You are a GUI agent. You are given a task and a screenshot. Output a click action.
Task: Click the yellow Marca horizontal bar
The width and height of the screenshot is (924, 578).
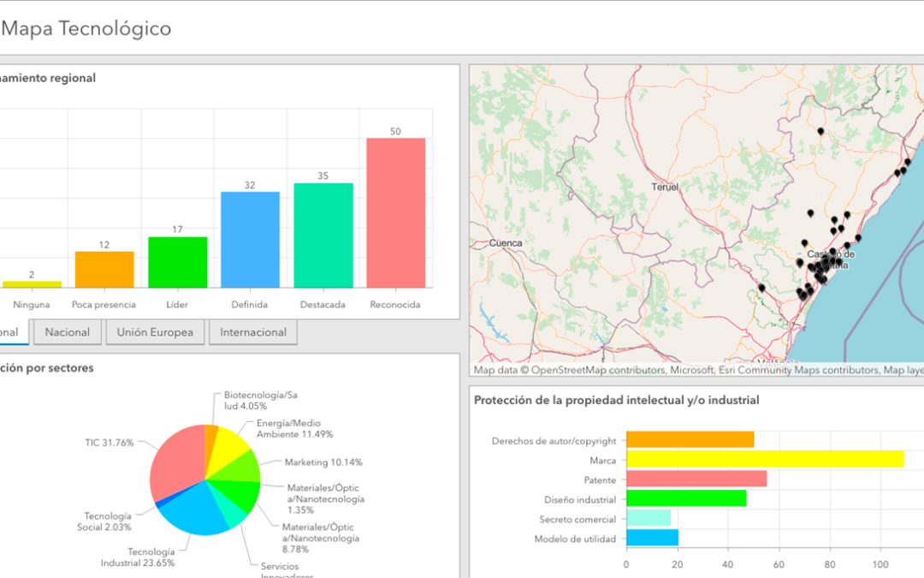765,459
